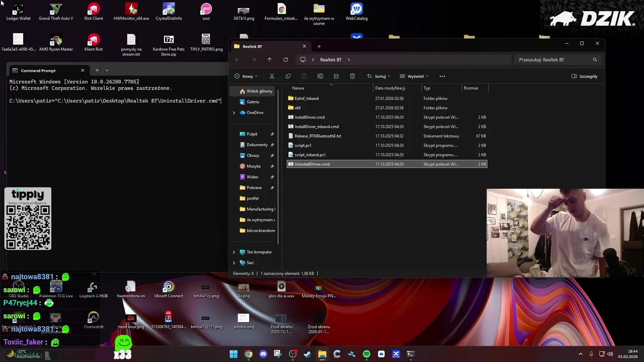Viewport: 644px width, 362px height.
Task: Click the computer icon in the address bar
Action: coord(303,60)
